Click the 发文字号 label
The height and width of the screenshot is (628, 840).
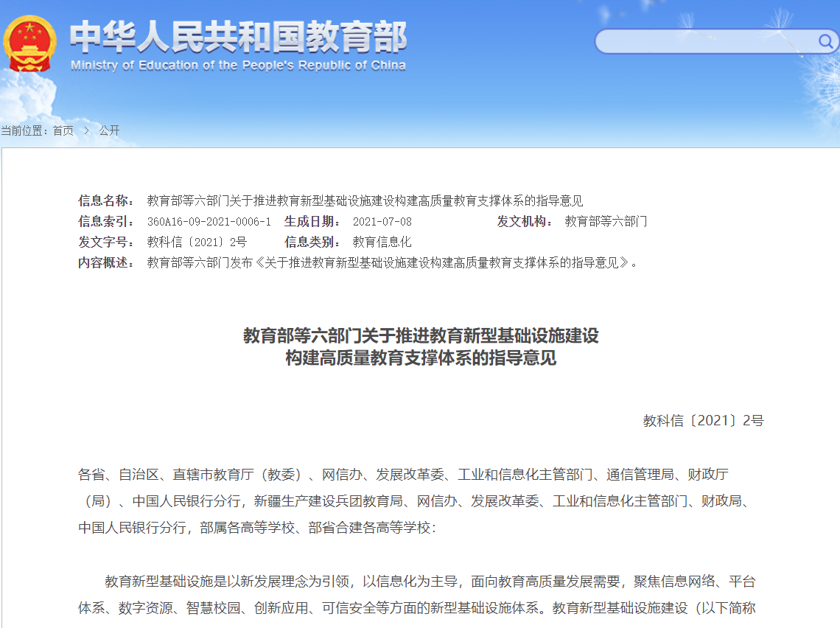(106, 243)
